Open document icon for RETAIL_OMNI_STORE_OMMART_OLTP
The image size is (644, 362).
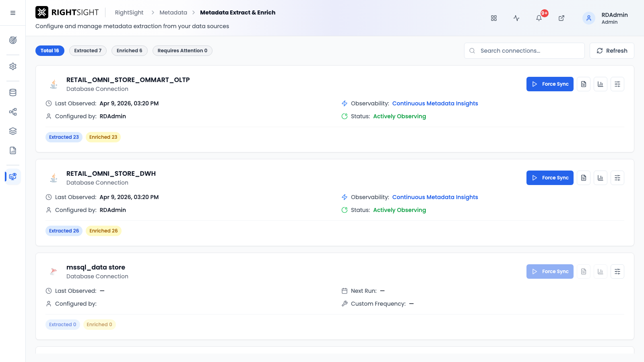point(584,84)
